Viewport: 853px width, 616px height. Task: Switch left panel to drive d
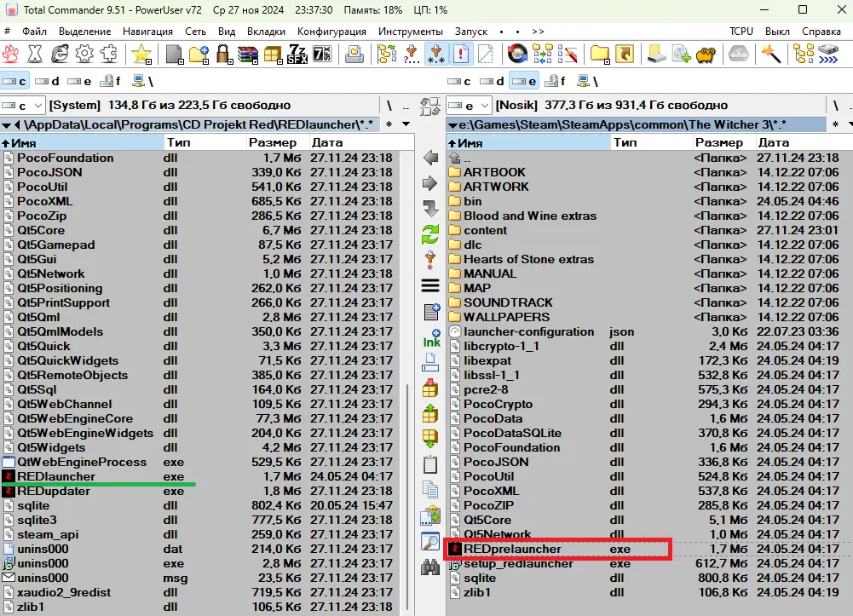pos(47,81)
